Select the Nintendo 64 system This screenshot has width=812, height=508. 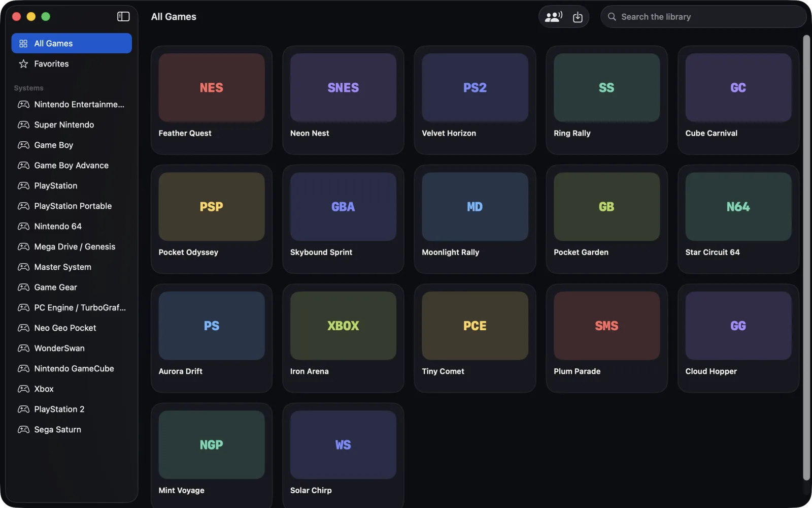(x=72, y=227)
